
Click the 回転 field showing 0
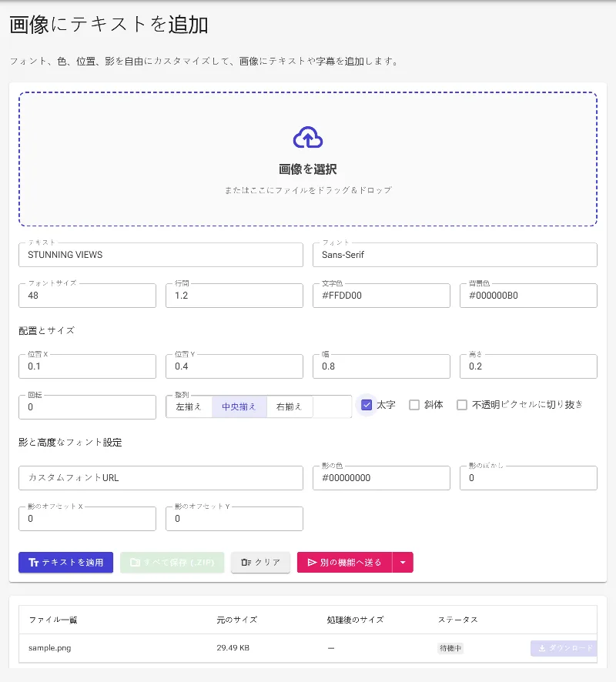click(x=87, y=407)
